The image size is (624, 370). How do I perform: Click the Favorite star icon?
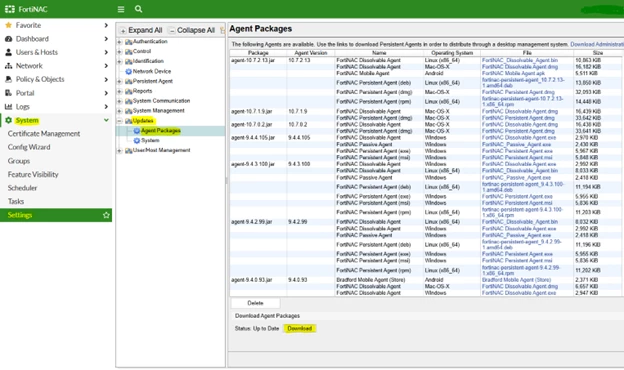8,25
